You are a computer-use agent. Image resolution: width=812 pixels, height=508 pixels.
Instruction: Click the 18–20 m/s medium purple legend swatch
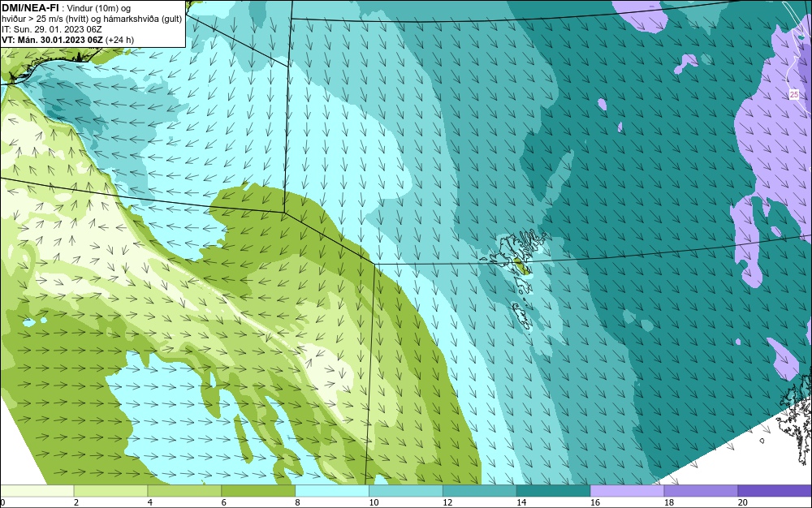point(702,491)
